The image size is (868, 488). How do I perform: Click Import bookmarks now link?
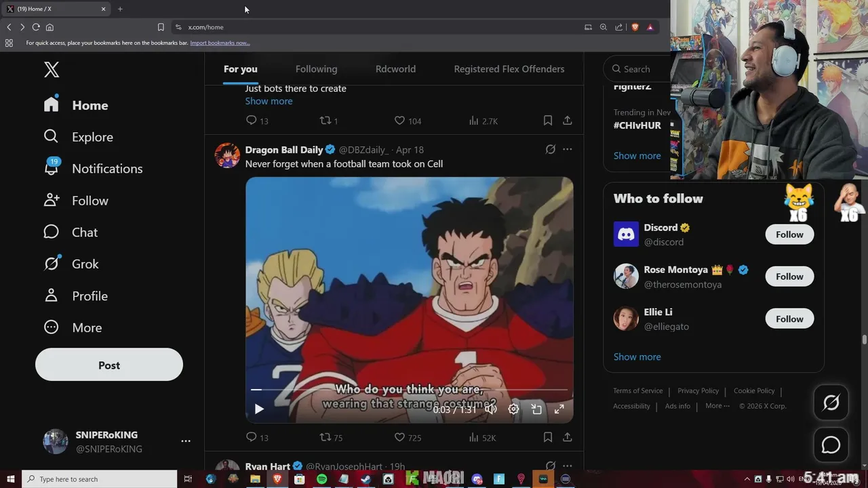click(220, 43)
